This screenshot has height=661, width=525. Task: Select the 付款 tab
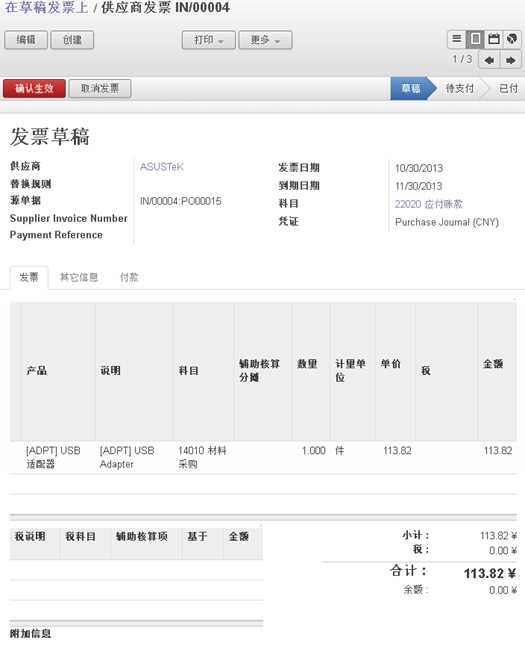pyautogui.click(x=129, y=277)
